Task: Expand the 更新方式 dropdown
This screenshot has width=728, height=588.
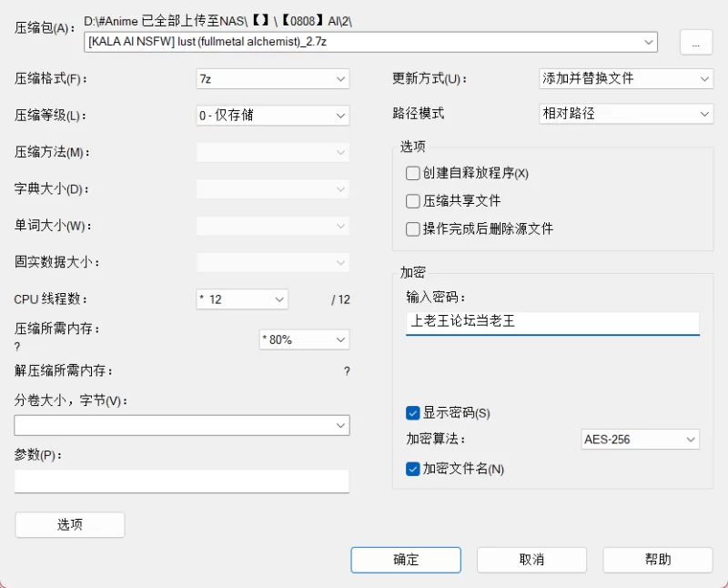Action: (x=625, y=79)
